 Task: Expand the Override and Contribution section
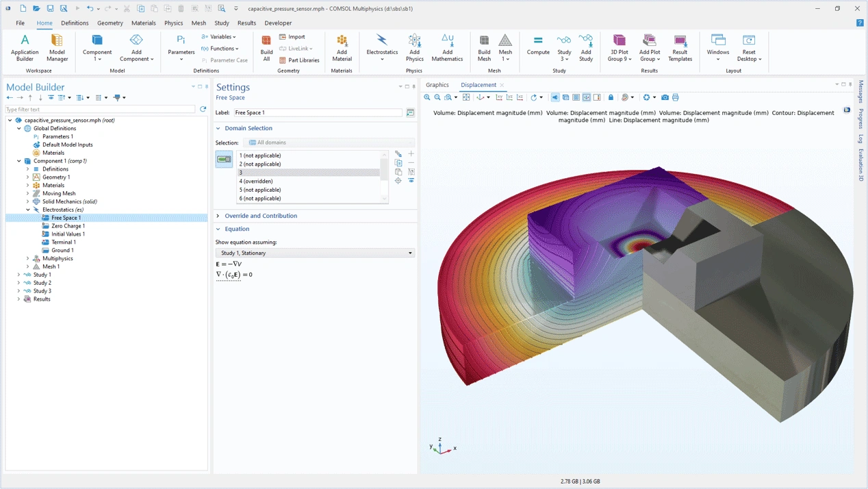pyautogui.click(x=260, y=216)
